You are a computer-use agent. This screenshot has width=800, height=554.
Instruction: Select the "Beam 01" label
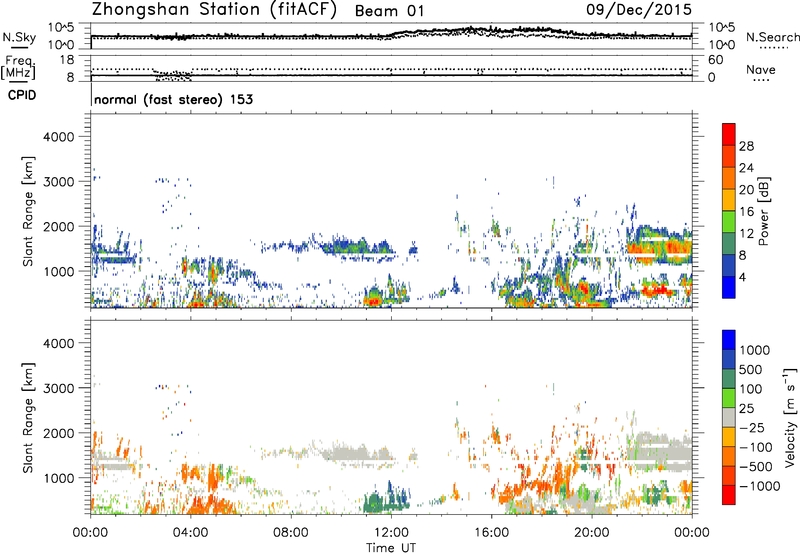click(x=389, y=11)
